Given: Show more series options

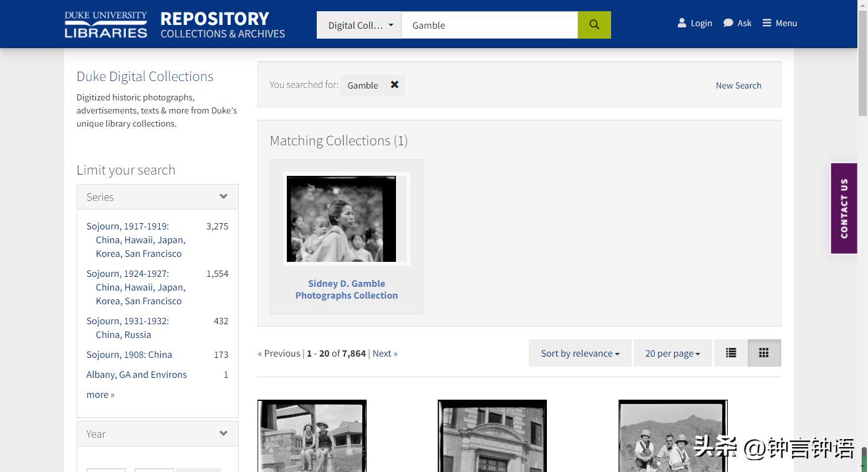Looking at the screenshot, I should point(100,394).
